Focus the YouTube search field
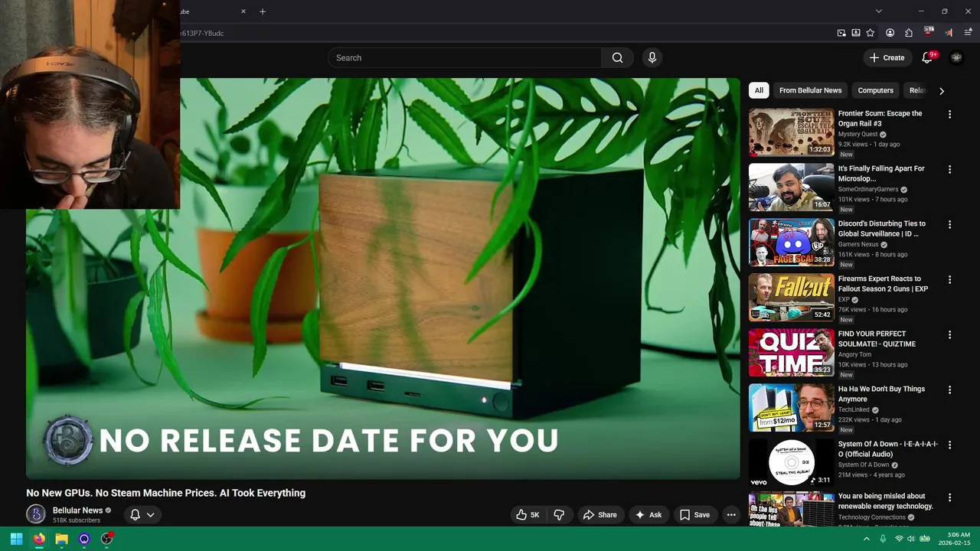This screenshot has height=551, width=980. [x=465, y=57]
